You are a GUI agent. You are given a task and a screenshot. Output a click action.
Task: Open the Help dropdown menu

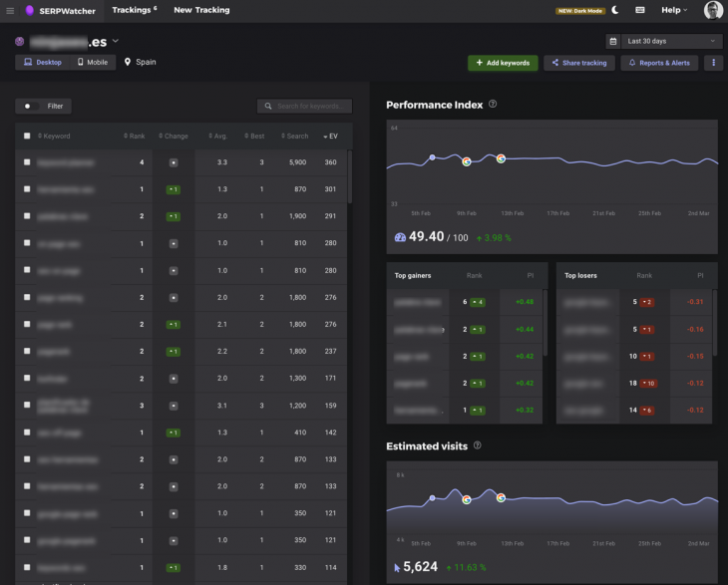[x=674, y=10]
